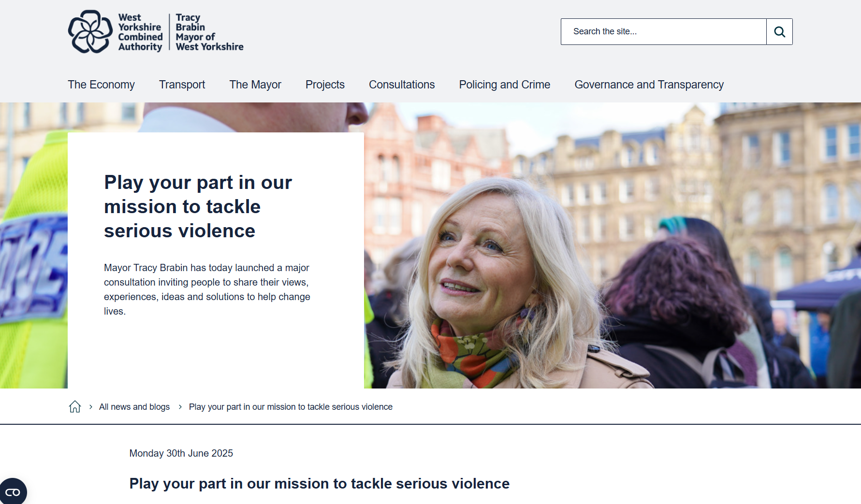Click the chevron after All news and blogs
This screenshot has height=504, width=861.
(x=180, y=407)
